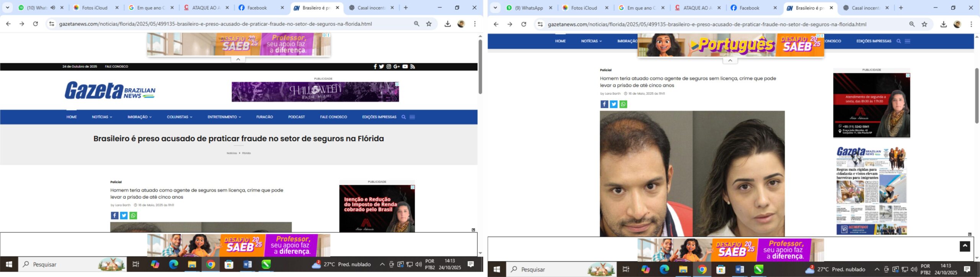
Task: Click the YouTube icon in the black header bar
Action: 405,67
